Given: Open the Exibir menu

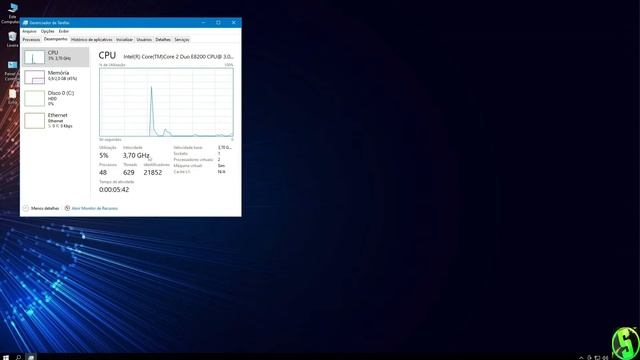Looking at the screenshot, I should coord(64,31).
